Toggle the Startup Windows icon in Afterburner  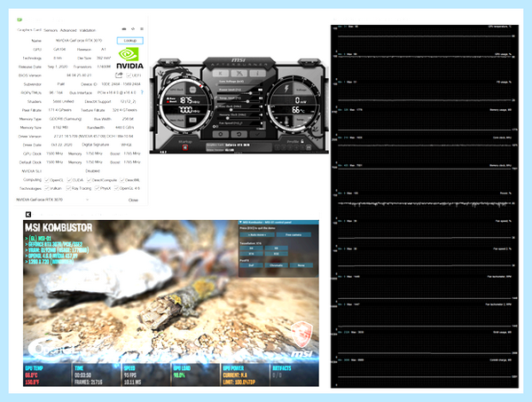click(x=185, y=147)
